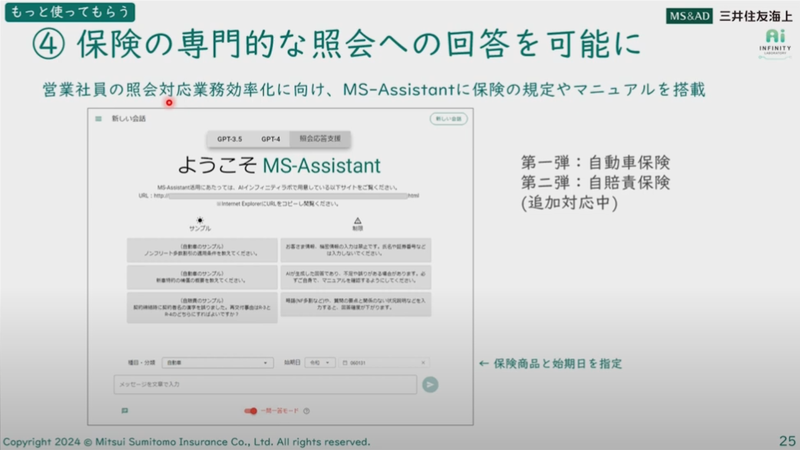Click the Ai Infinity Laboratory logo
Image resolution: width=800 pixels, height=450 pixels.
[775, 44]
